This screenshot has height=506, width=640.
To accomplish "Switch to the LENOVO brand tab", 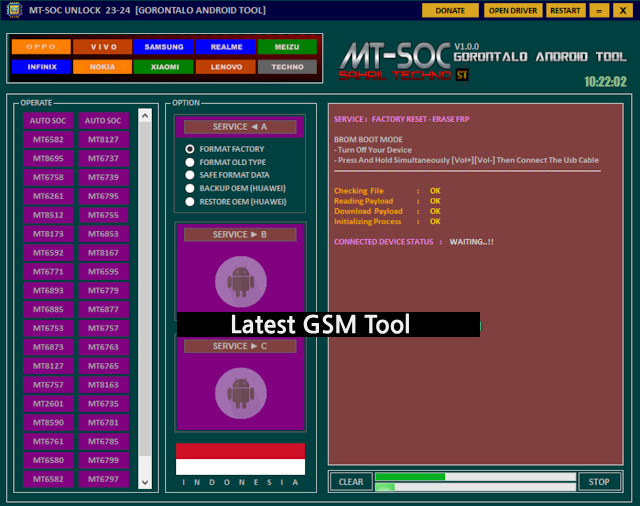I will (x=226, y=67).
